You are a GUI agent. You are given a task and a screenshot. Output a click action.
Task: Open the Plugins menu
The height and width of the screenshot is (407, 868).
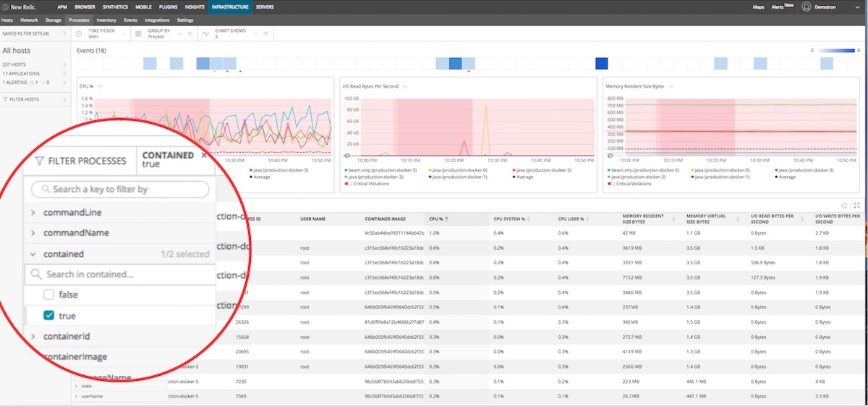point(169,7)
